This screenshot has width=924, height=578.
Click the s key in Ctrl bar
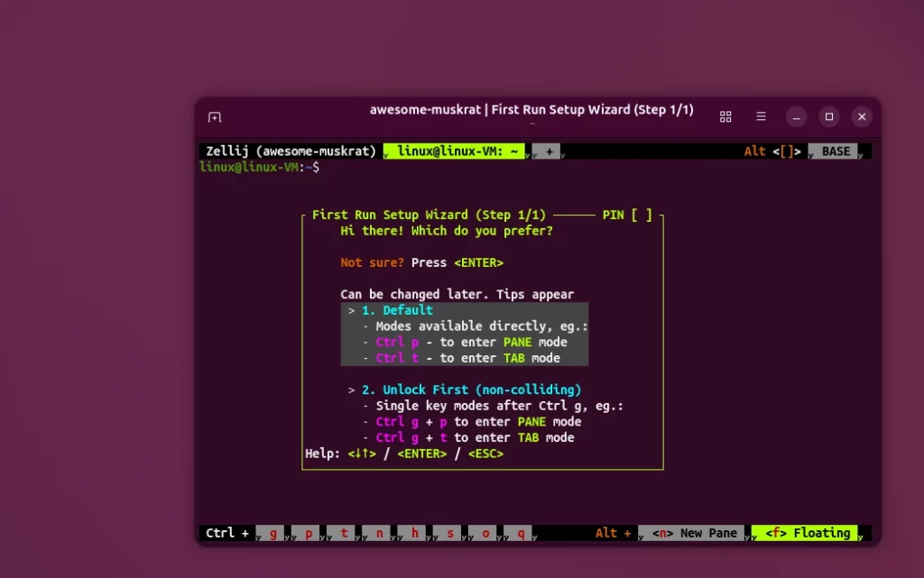coord(450,533)
